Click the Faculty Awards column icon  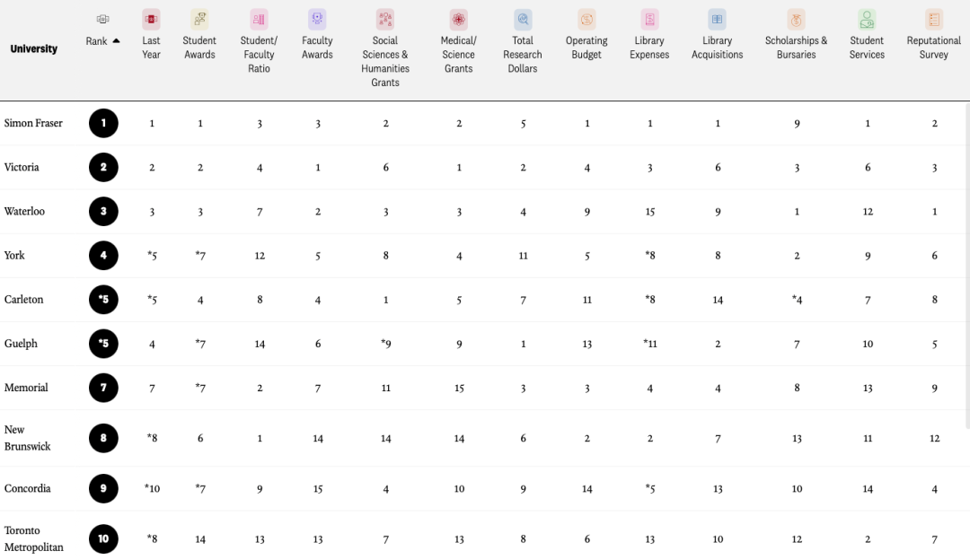[317, 19]
